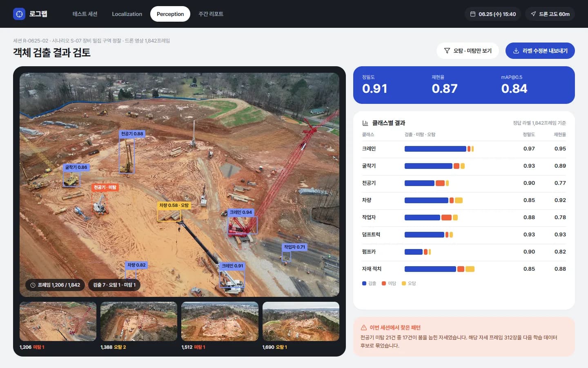Image resolution: width=588 pixels, height=368 pixels.
Task: Click the 굴착기 0.86 detection label
Action: [76, 167]
